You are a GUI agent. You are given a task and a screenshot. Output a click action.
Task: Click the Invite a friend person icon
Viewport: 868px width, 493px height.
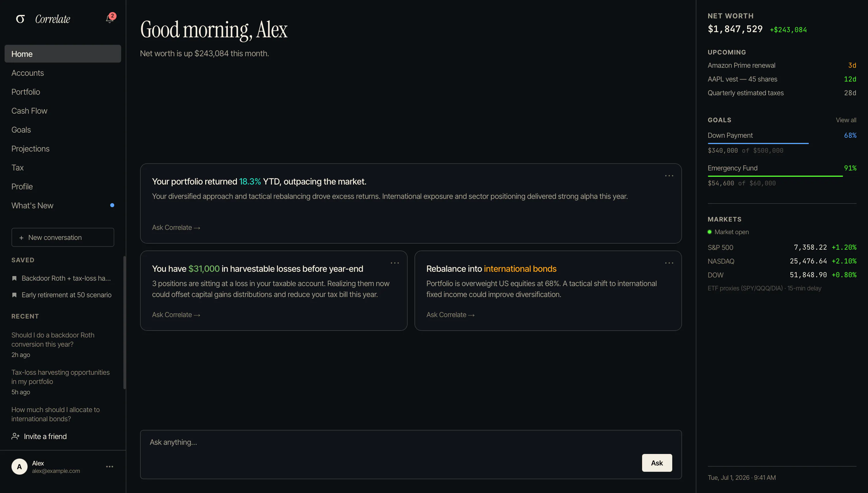pos(15,436)
